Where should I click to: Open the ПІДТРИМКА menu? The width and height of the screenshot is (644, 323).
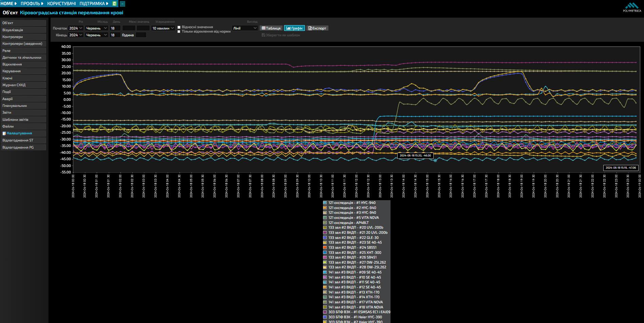tap(94, 4)
